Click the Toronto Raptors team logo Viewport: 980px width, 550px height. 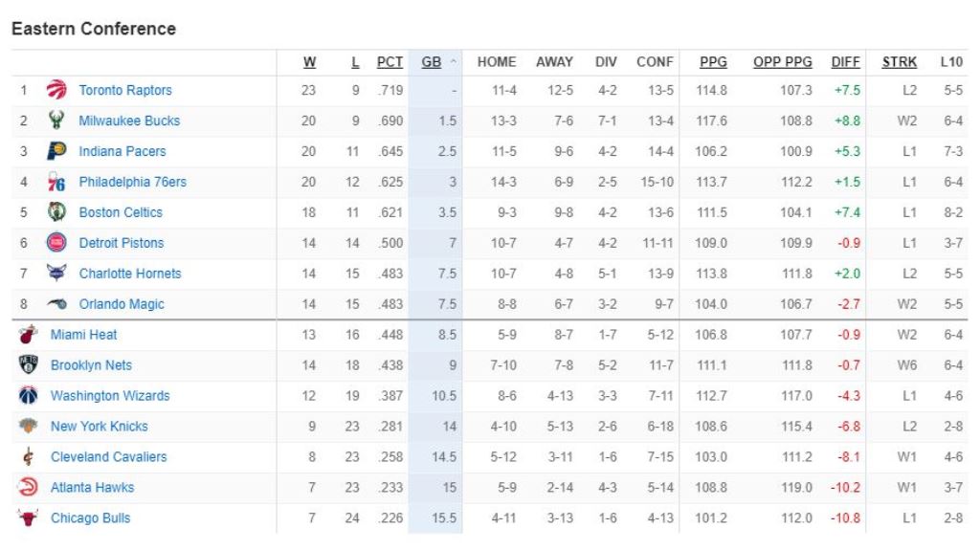pyautogui.click(x=56, y=90)
